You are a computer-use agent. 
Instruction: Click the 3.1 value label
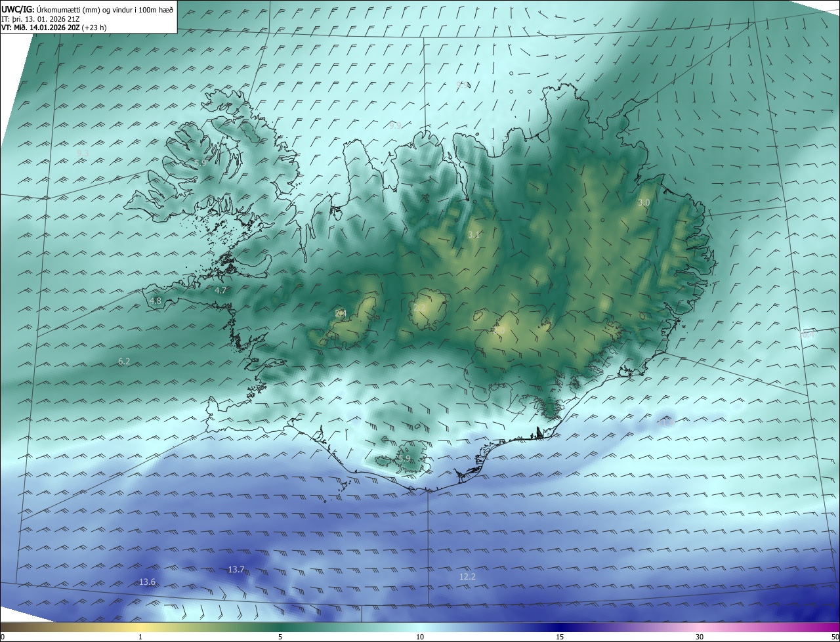[474, 234]
